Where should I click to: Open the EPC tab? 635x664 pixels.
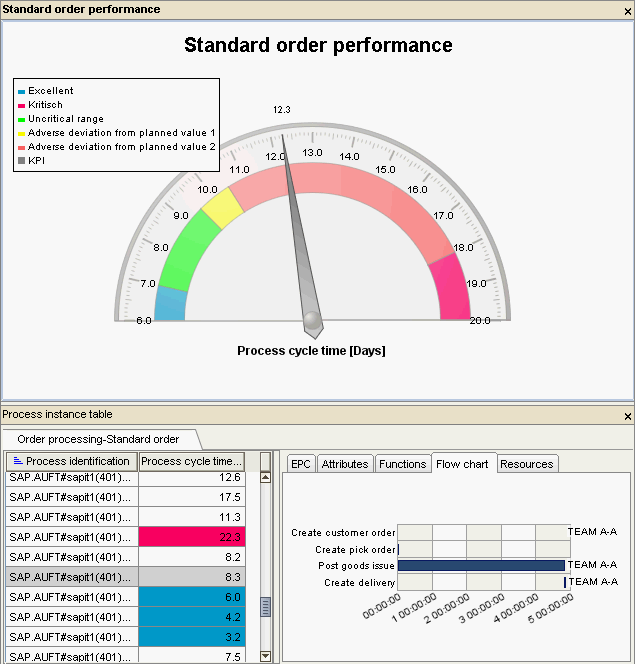click(301, 464)
